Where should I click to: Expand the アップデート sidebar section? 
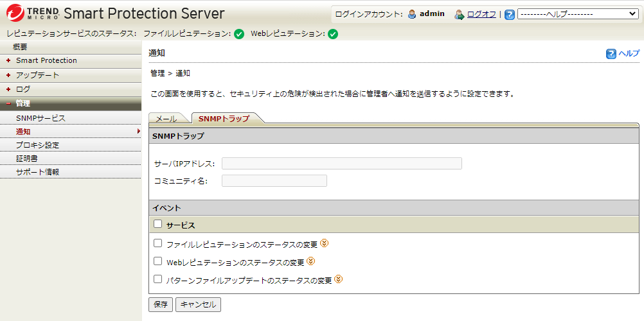click(37, 75)
